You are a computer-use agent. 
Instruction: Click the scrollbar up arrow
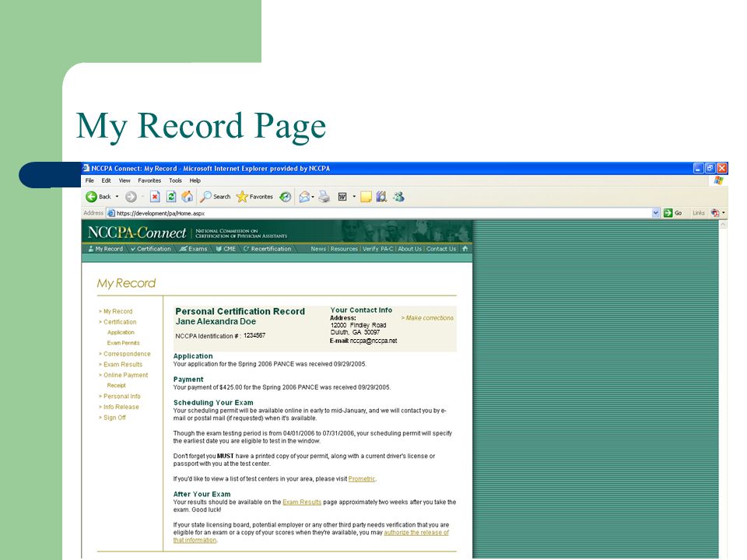click(723, 224)
